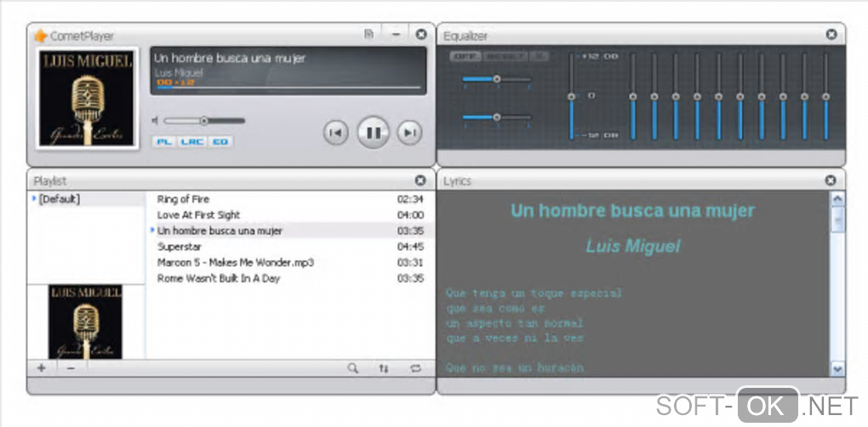Screen dimensions: 868x427
Task: Adjust the volume slider in CometPlayer
Action: [204, 121]
